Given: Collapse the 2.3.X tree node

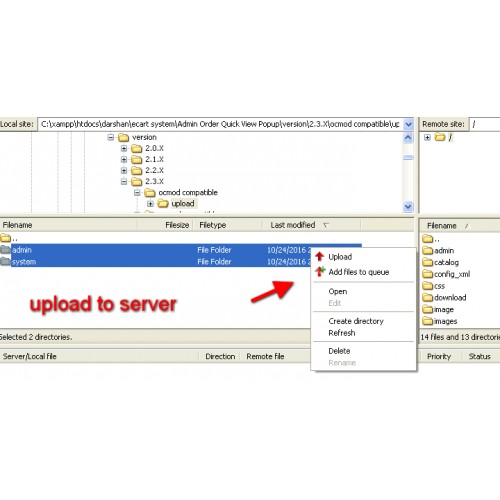Looking at the screenshot, I should [x=124, y=182].
